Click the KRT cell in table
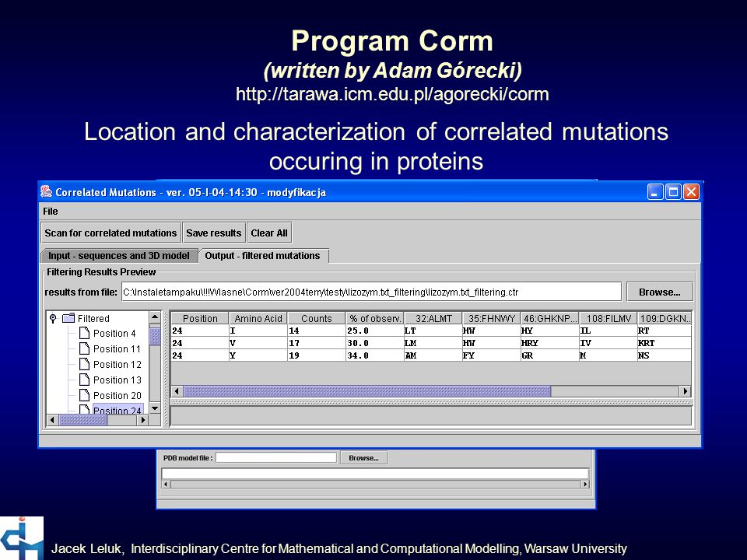 tap(665, 343)
